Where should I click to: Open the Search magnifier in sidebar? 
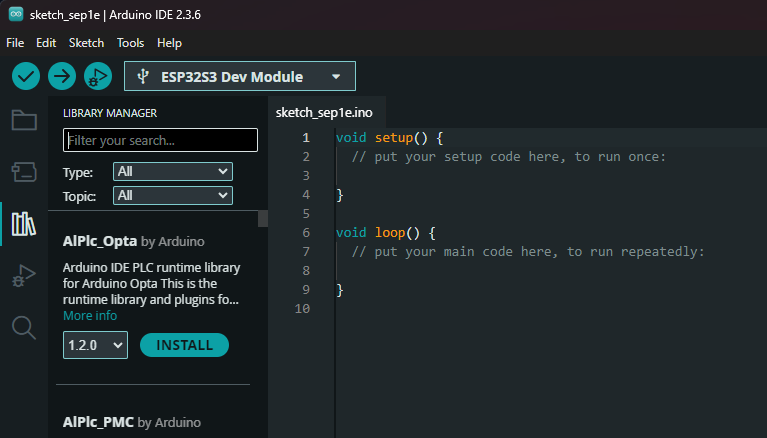click(24, 327)
